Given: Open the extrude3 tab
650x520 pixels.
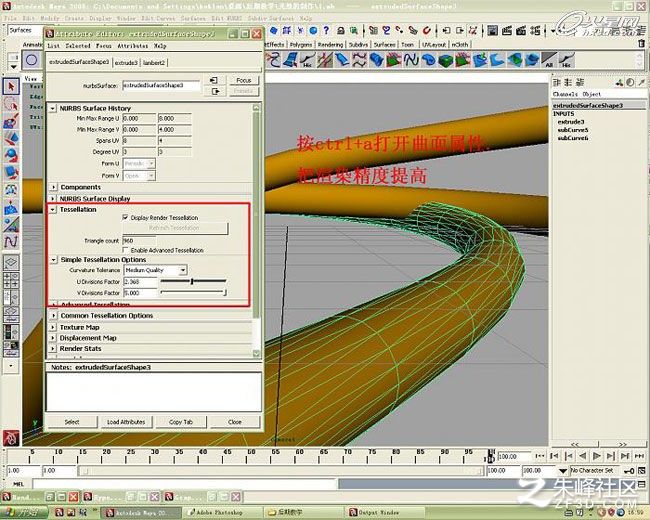Looking at the screenshot, I should pyautogui.click(x=126, y=63).
